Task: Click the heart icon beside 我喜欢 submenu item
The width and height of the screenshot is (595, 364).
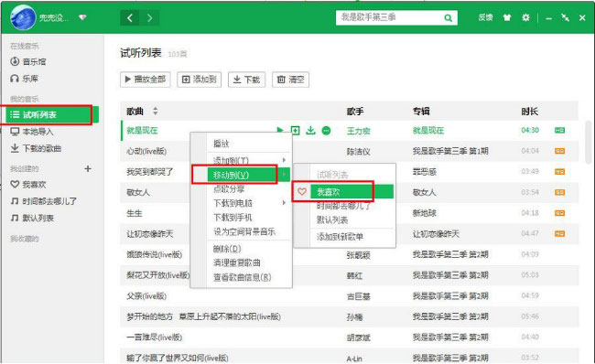Action: pyautogui.click(x=302, y=192)
